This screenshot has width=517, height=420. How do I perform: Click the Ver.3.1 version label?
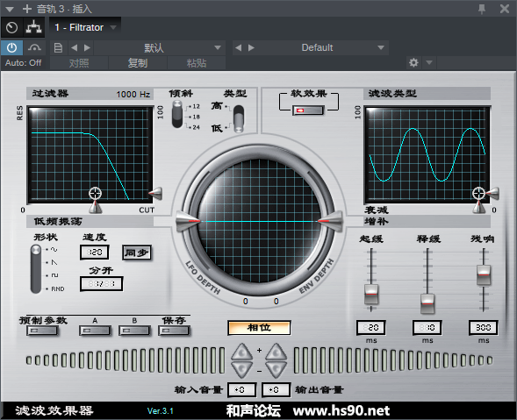click(161, 411)
